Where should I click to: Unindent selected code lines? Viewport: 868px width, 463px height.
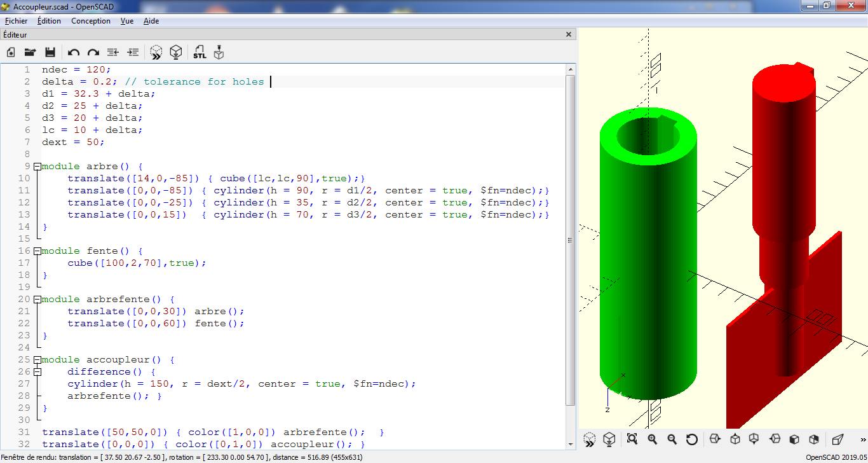click(113, 52)
